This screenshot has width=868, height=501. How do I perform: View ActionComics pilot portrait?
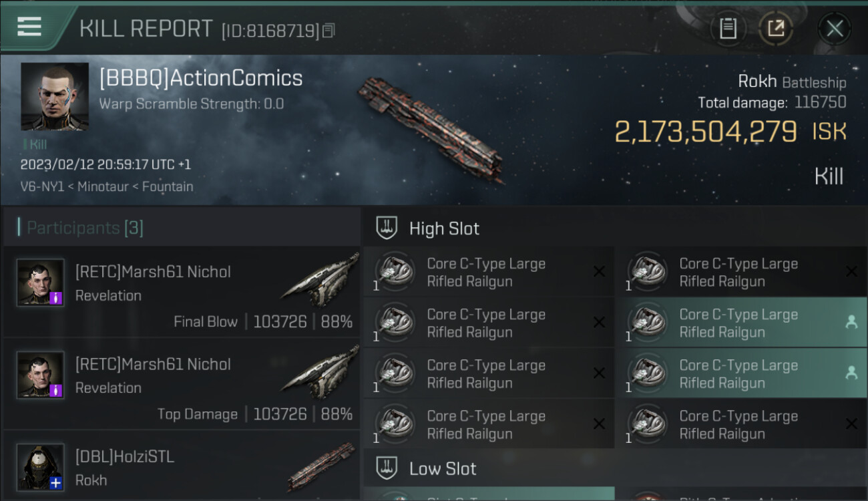pos(55,96)
